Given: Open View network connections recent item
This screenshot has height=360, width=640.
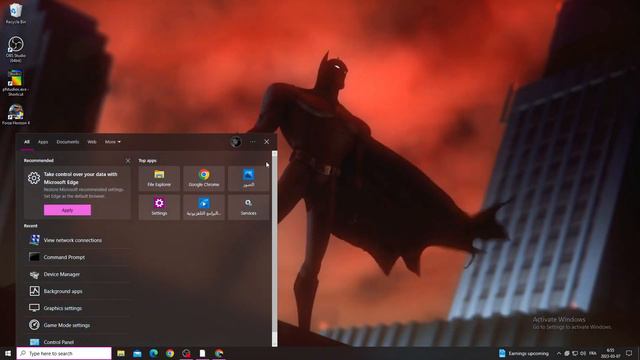Looking at the screenshot, I should tap(78, 240).
